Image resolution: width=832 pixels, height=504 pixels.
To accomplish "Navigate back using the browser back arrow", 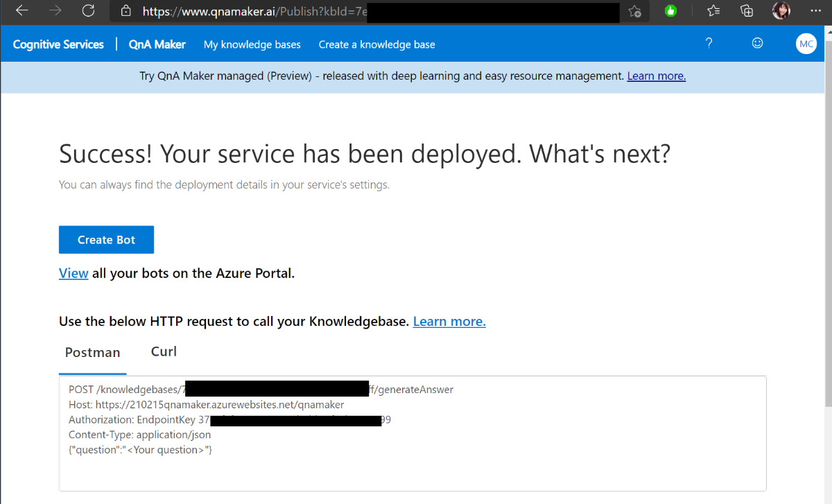I will (20, 10).
